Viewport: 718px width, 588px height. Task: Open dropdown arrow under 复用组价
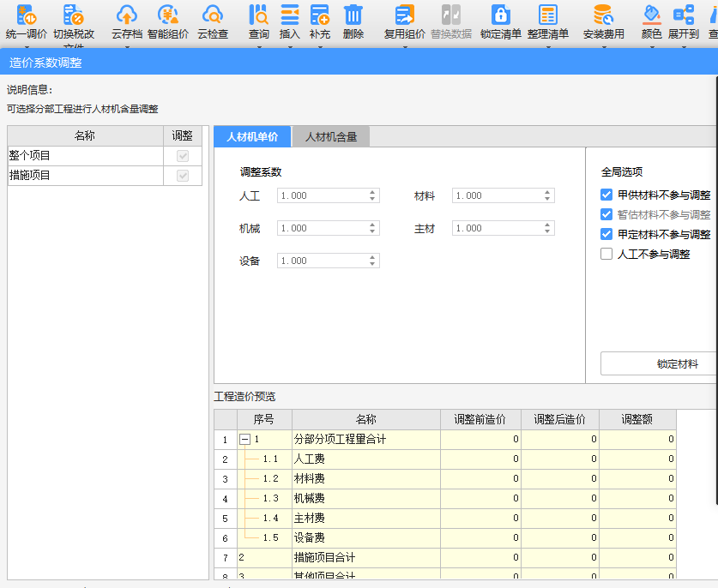405,46
